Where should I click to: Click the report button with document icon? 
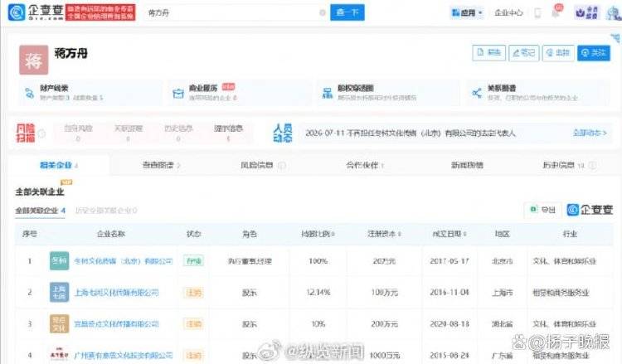pyautogui.click(x=488, y=53)
